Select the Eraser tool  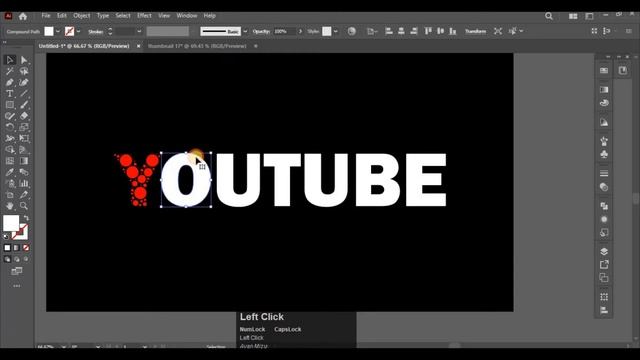(x=24, y=116)
